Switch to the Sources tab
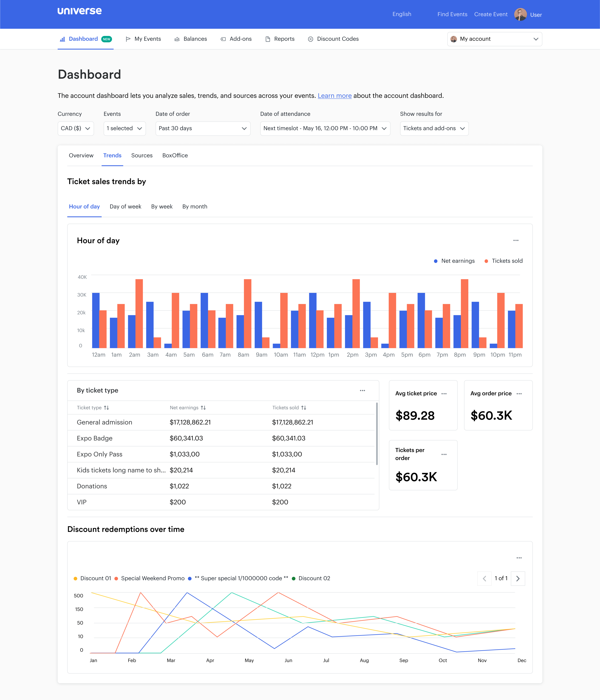600x700 pixels. coord(142,155)
